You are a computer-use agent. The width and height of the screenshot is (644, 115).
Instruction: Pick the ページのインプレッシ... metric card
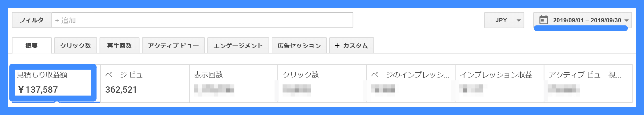click(x=411, y=83)
